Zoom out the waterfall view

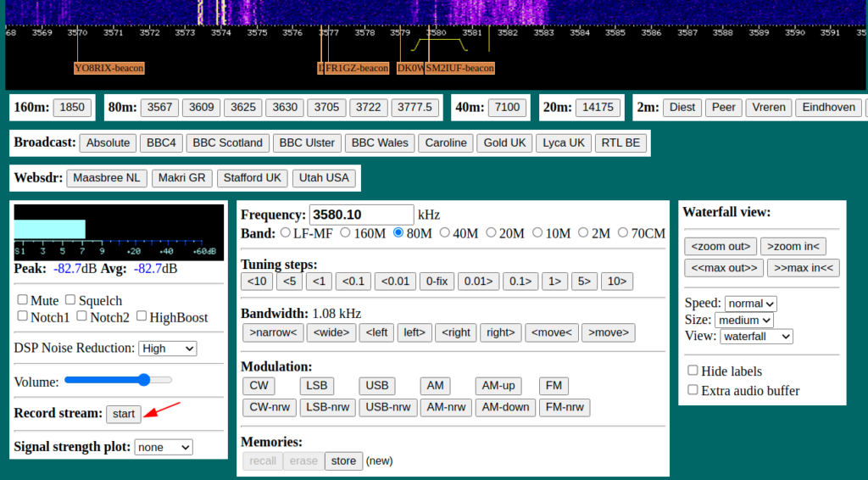721,247
